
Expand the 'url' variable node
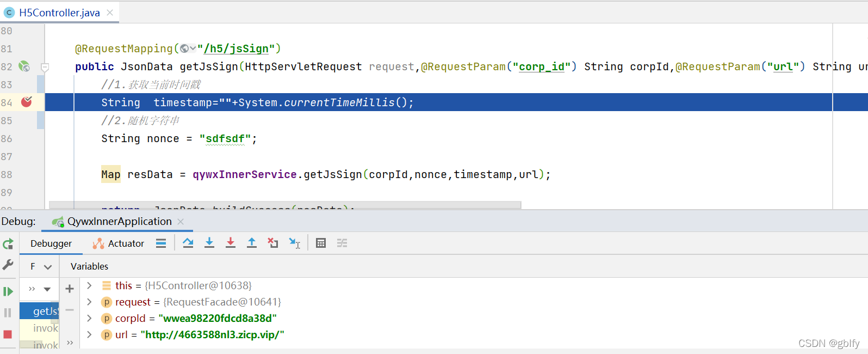click(89, 334)
